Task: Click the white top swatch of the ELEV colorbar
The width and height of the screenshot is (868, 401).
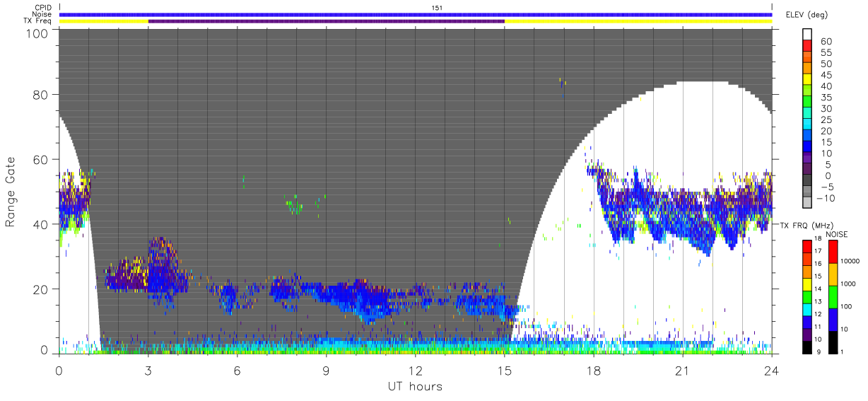Action: pyautogui.click(x=807, y=34)
